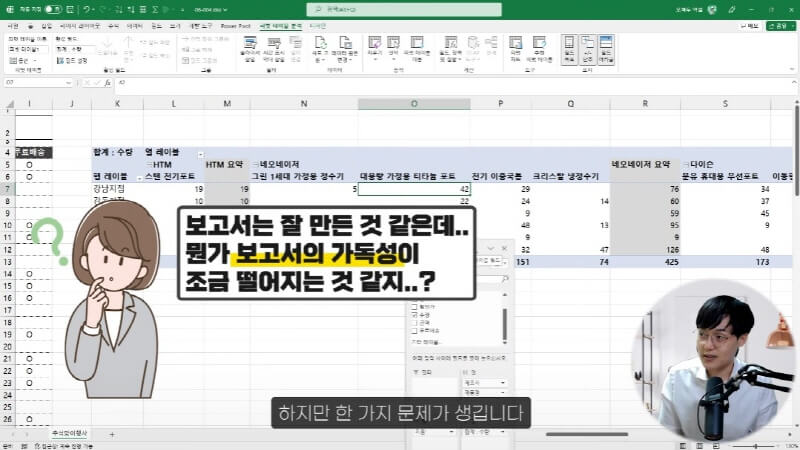Click the PivotTable name field in ribbon
This screenshot has width=800, height=450.
pos(28,49)
